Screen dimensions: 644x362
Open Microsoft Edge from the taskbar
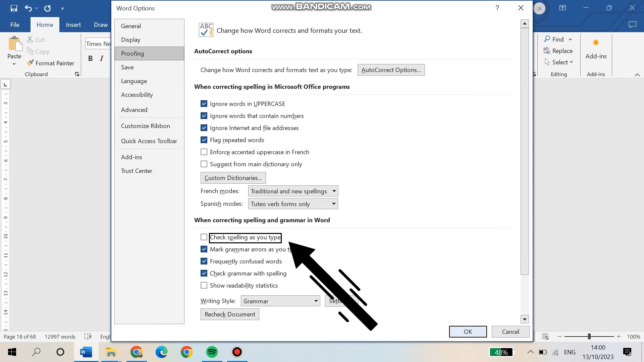pyautogui.click(x=161, y=352)
